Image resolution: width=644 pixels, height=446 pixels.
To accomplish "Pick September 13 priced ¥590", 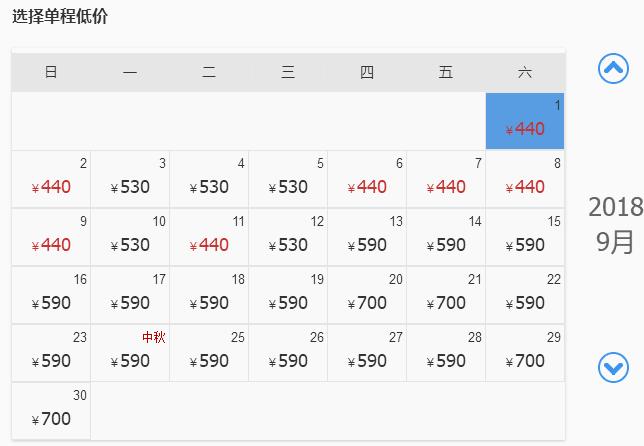I will click(367, 237).
